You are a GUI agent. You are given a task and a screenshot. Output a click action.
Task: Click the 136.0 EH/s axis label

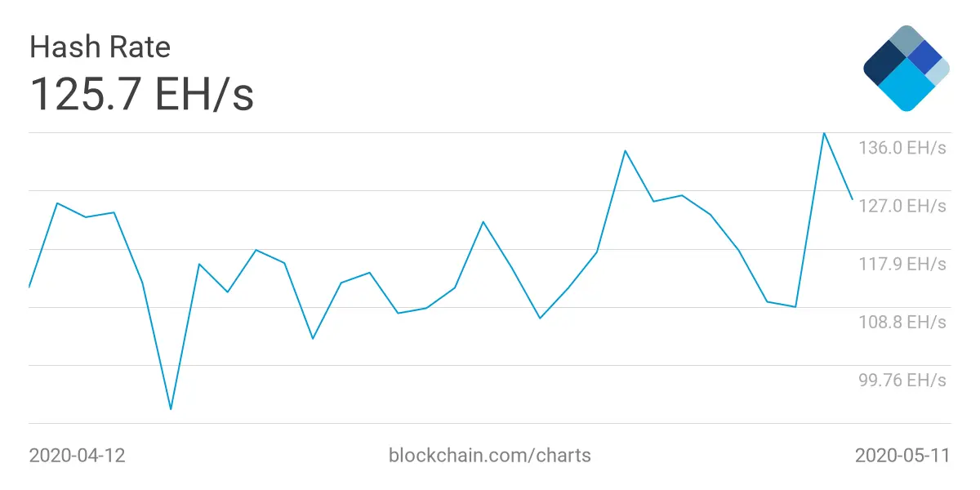[902, 148]
